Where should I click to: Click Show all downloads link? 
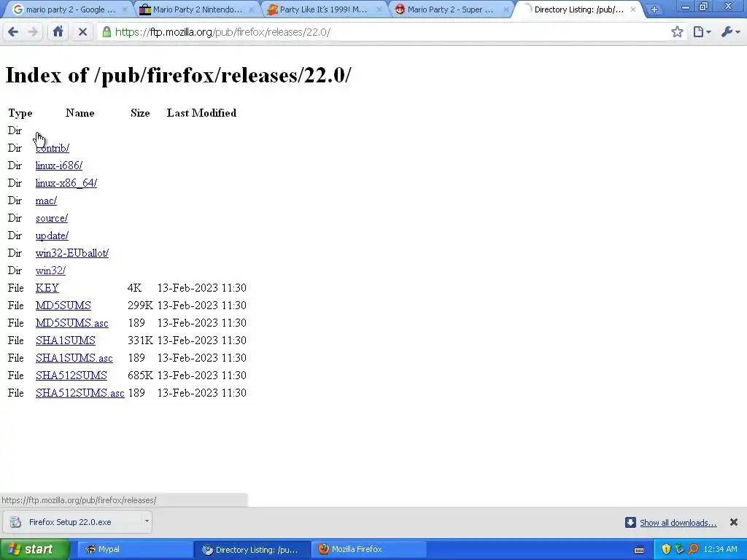coord(678,523)
